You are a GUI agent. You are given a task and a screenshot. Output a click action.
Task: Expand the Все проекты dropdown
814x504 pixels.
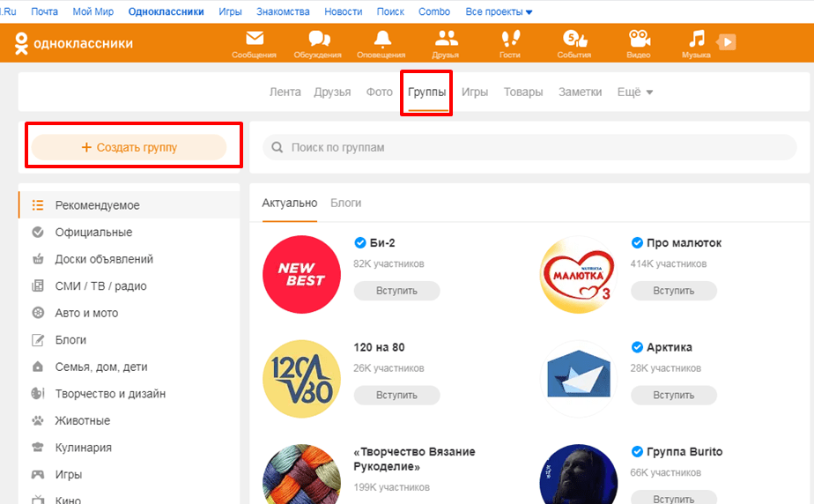(x=499, y=11)
